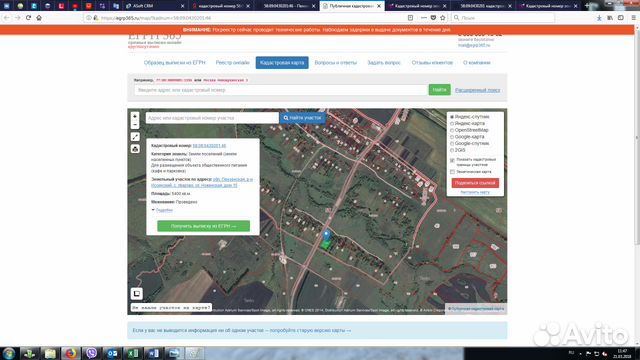Focus the main address or cadastral number field
Image resolution: width=640 pixels, height=360 pixels.
281,90
